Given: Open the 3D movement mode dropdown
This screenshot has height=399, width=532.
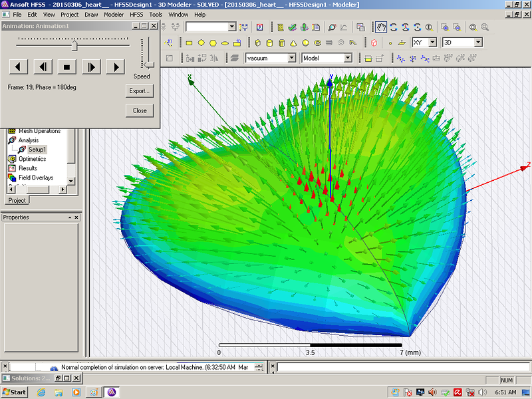Looking at the screenshot, I should (x=477, y=43).
